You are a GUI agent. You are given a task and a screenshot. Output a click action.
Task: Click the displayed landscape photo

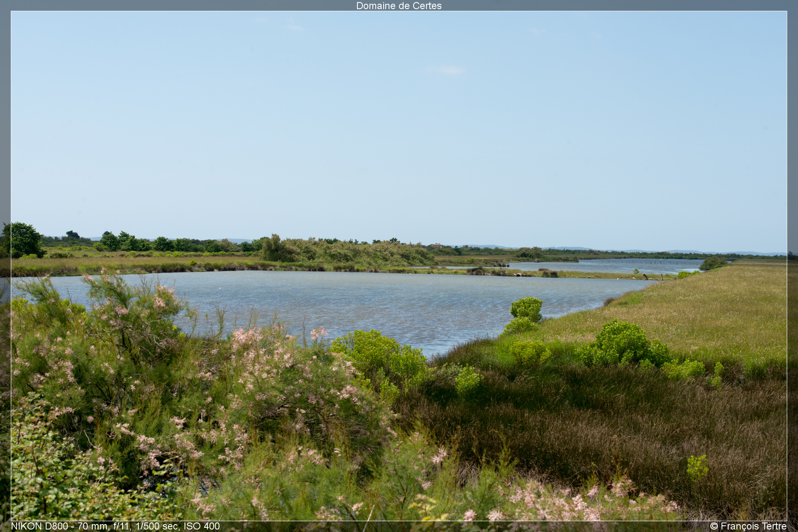[x=399, y=266]
